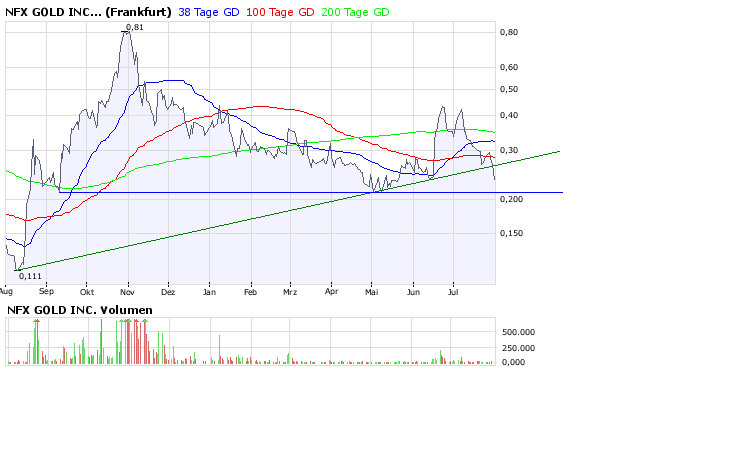Click the 100 Tage GD legend label
This screenshot has height=475, width=738.
pos(281,12)
